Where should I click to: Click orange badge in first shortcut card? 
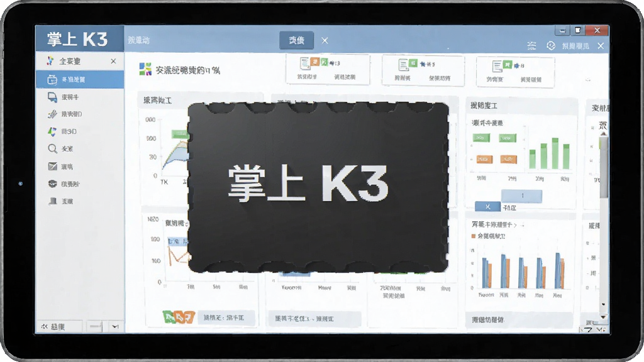click(315, 62)
